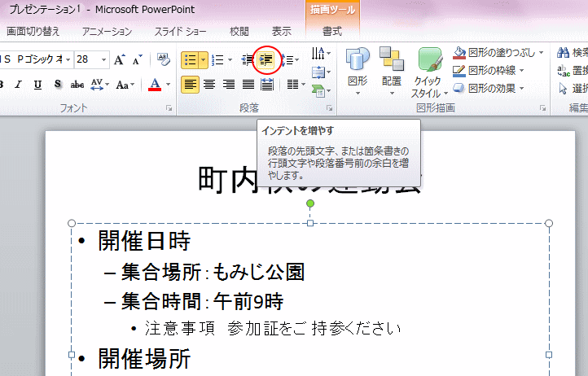Open the Shapes gallery
Image resolution: width=588 pixels, height=376 pixels.
click(358, 72)
